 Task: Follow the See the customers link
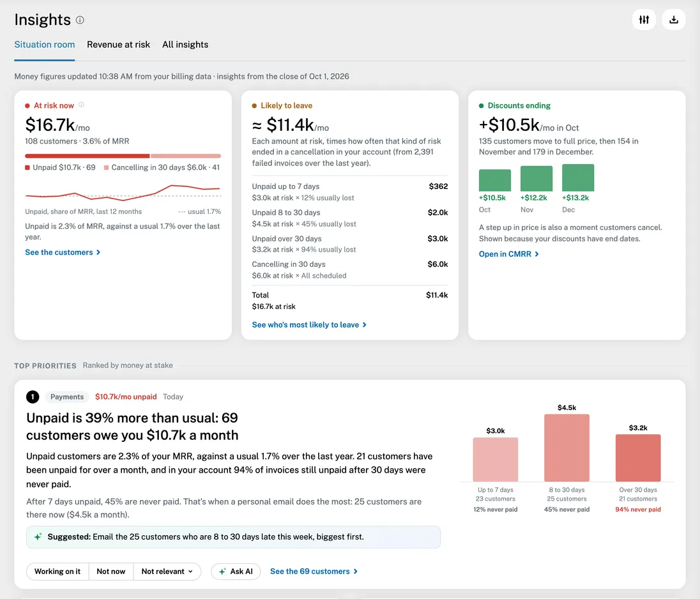pyautogui.click(x=63, y=252)
